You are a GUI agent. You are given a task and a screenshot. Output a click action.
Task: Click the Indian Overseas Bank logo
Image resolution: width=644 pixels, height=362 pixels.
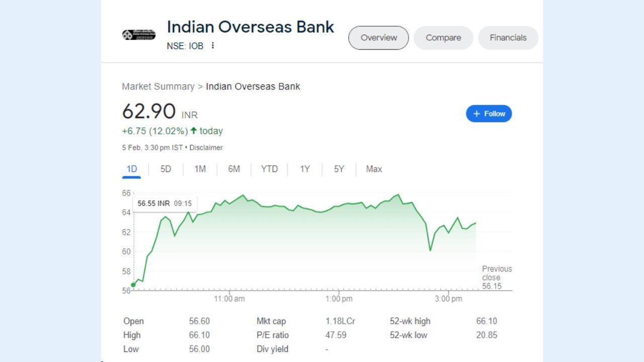coord(139,35)
